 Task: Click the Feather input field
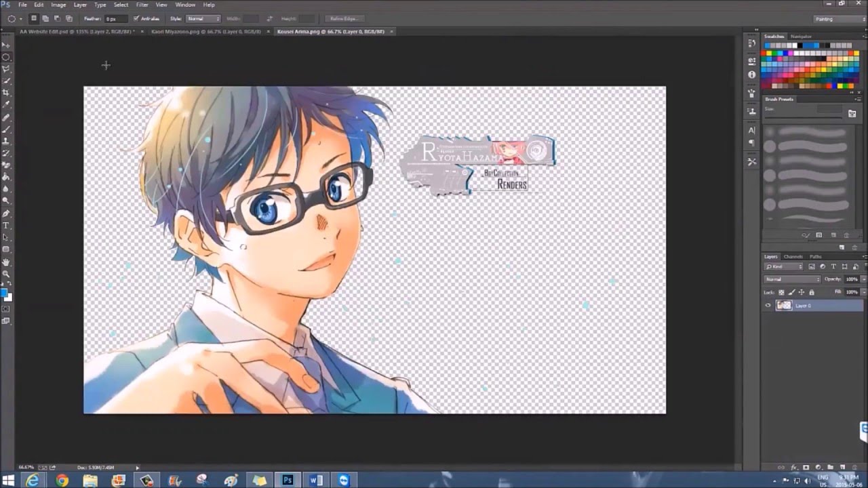(116, 18)
